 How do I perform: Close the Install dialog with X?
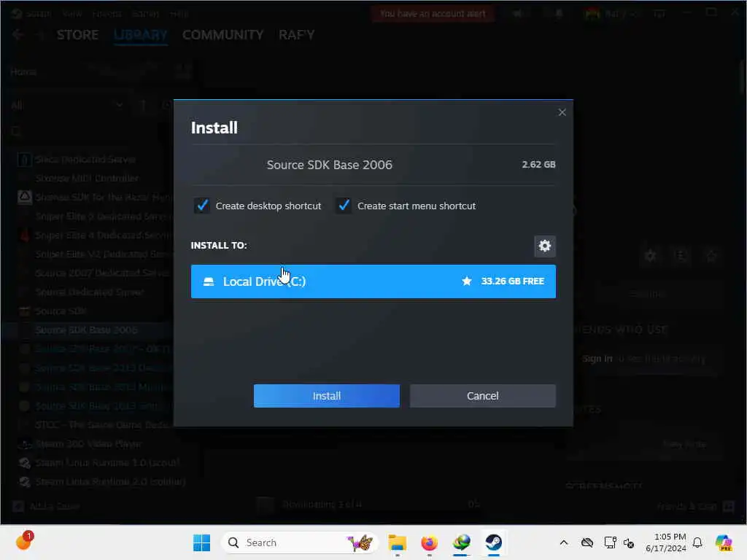(562, 112)
